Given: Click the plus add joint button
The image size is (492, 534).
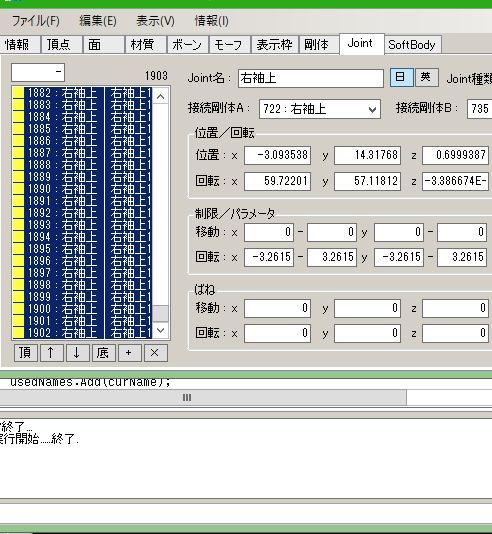Looking at the screenshot, I should click(129, 353).
